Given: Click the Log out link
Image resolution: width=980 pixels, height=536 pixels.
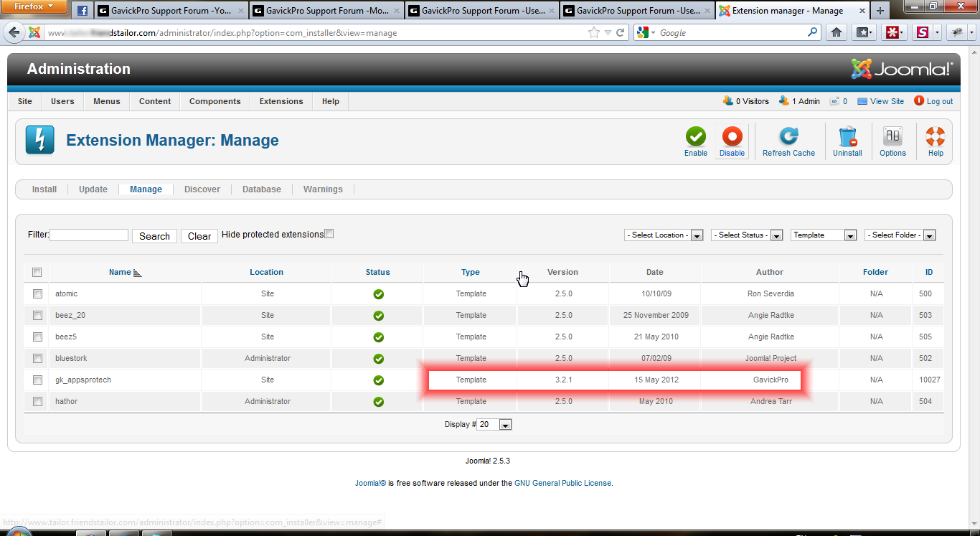Looking at the screenshot, I should tap(933, 101).
